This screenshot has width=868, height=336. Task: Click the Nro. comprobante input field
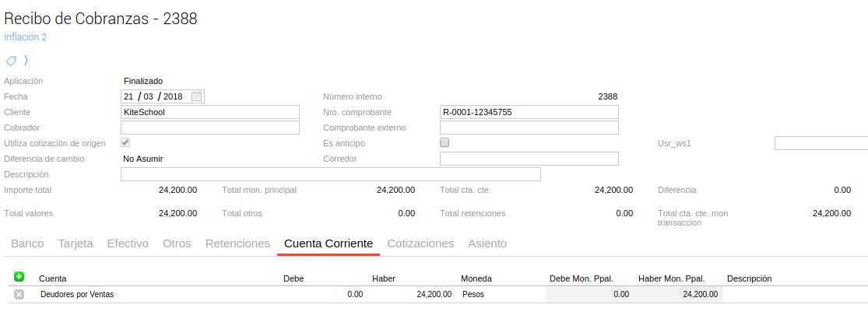point(529,112)
